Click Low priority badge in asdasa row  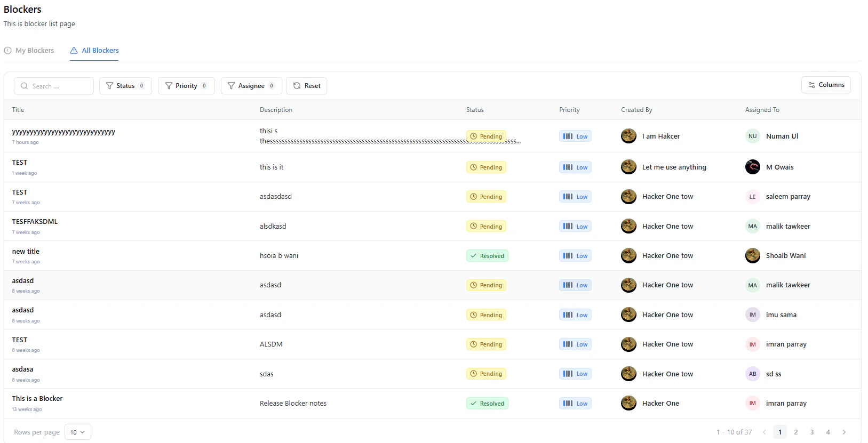click(x=575, y=374)
